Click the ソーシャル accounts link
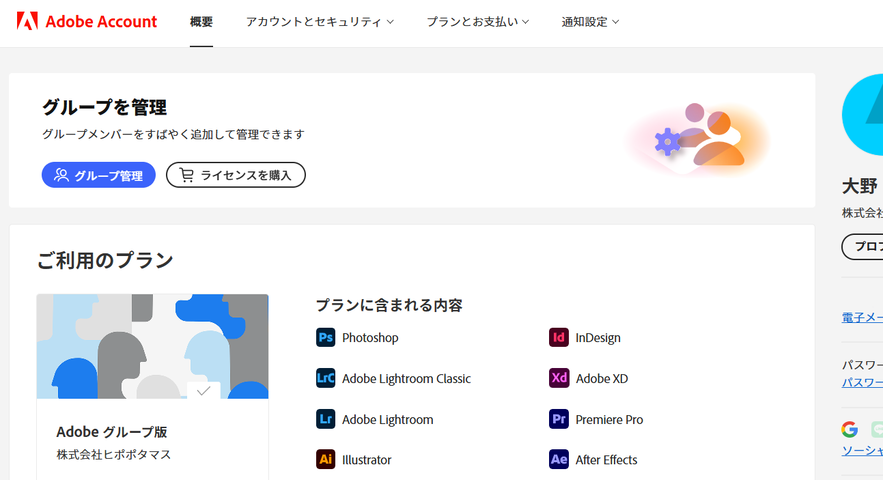Viewport: 883px width, 480px height. tap(862, 451)
